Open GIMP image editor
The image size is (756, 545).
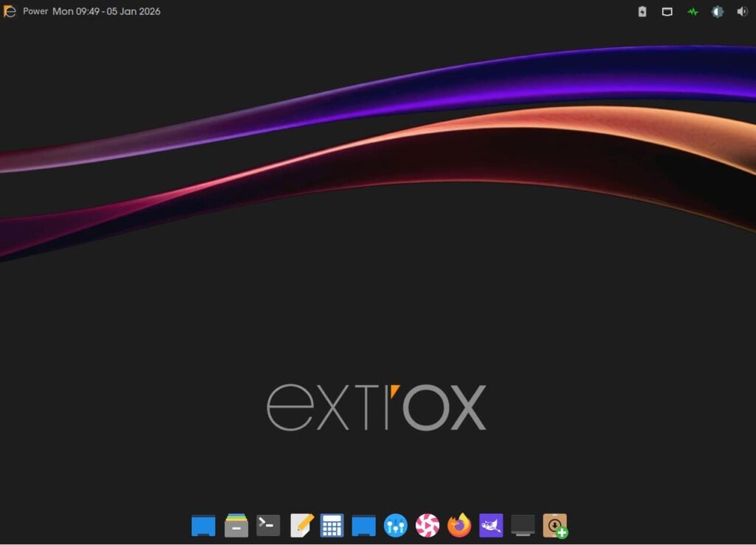coord(490,525)
